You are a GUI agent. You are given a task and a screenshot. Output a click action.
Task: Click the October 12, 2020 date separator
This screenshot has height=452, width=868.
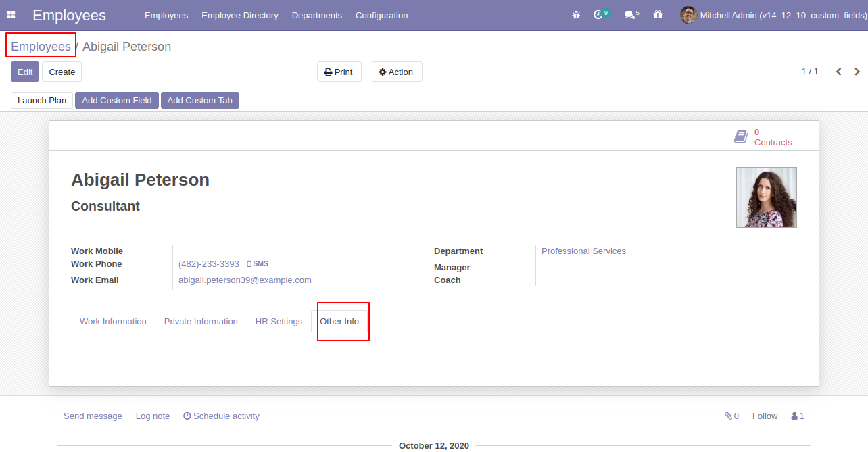pyautogui.click(x=434, y=446)
